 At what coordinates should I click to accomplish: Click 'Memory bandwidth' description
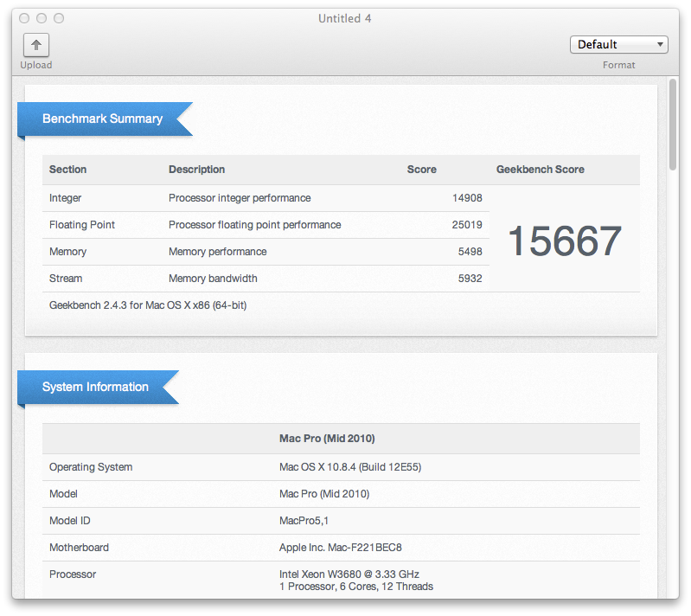click(x=213, y=279)
